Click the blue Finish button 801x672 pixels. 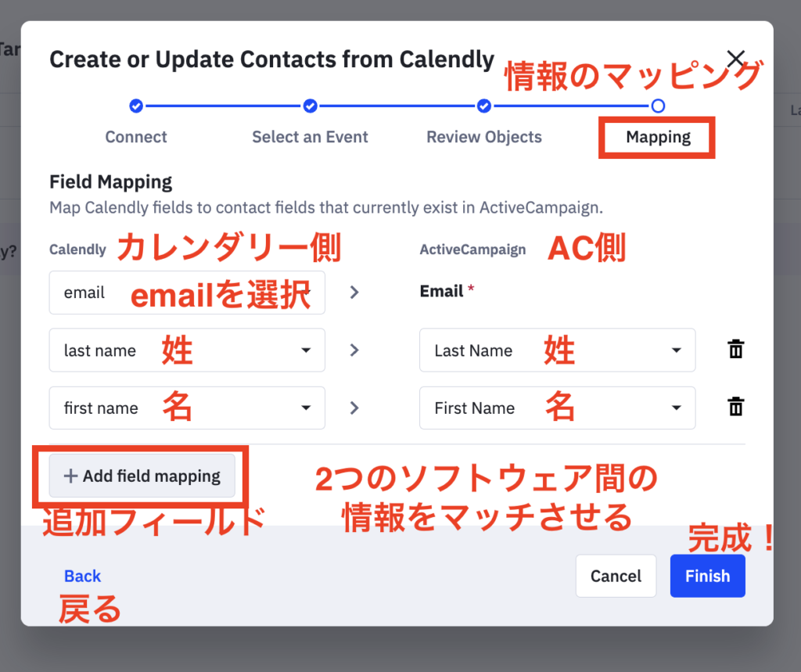(707, 576)
